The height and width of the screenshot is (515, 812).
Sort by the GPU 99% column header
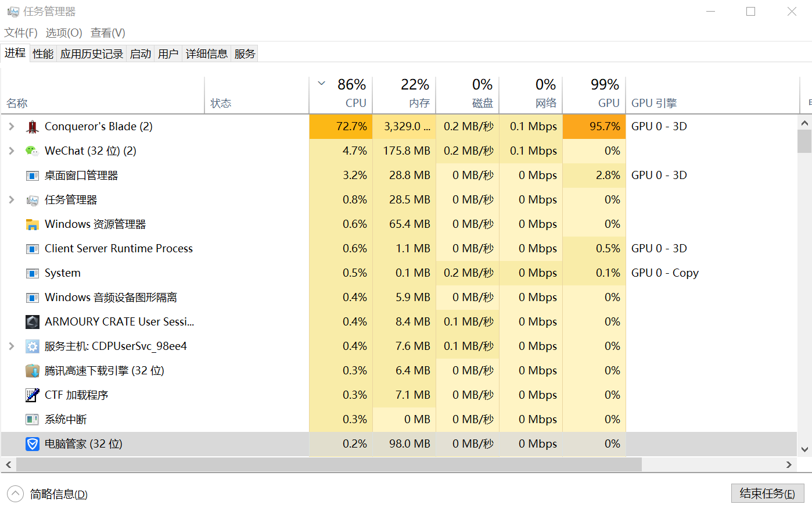(x=594, y=95)
